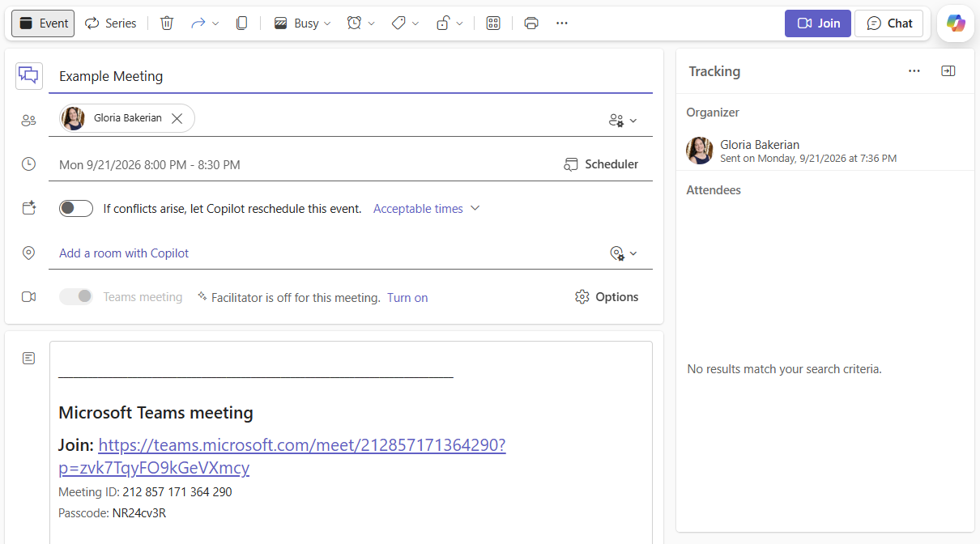Open attendee response options dropdown
This screenshot has width=980, height=544.
tap(623, 121)
